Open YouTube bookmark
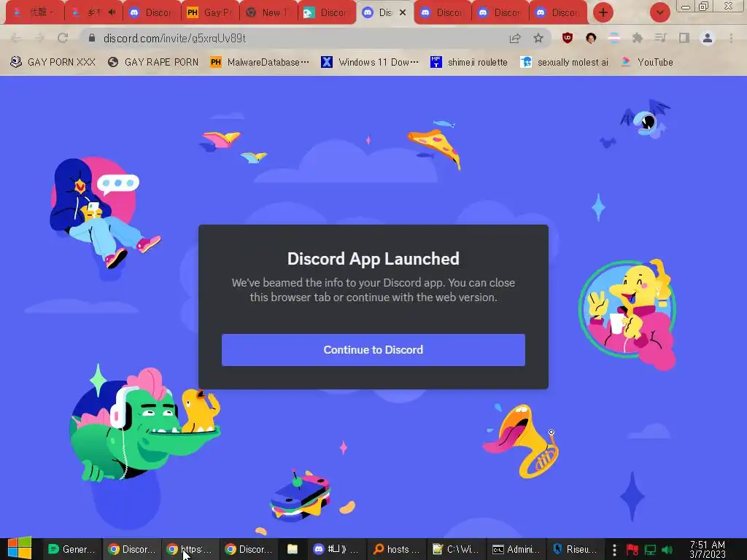 [x=647, y=62]
